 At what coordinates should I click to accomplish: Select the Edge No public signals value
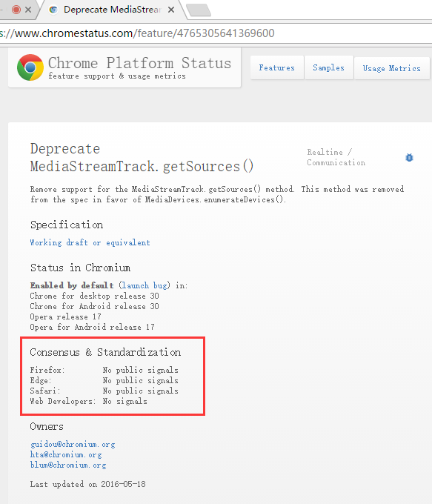point(141,380)
